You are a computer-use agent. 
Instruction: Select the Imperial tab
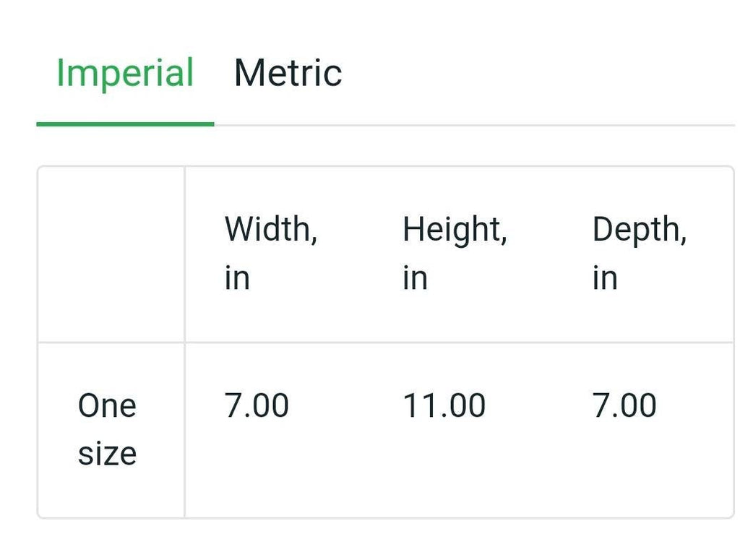pos(125,73)
